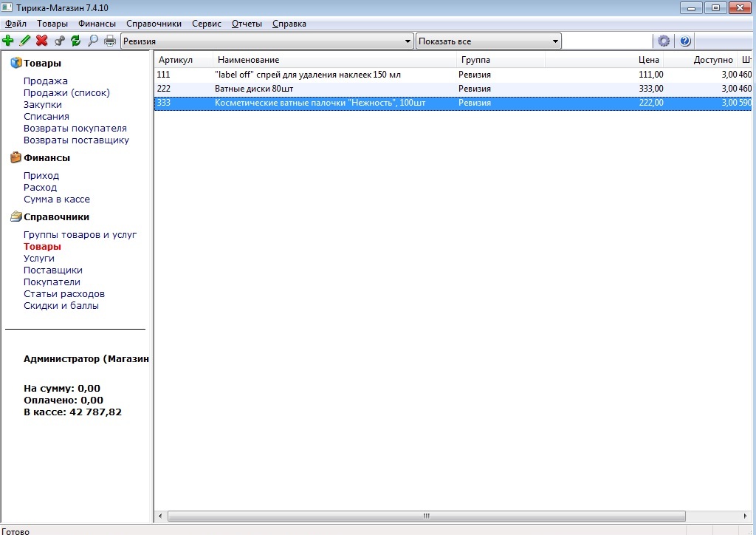756x535 pixels.
Task: Select row "label off" спрей для удаления наклеек
Action: [x=453, y=75]
